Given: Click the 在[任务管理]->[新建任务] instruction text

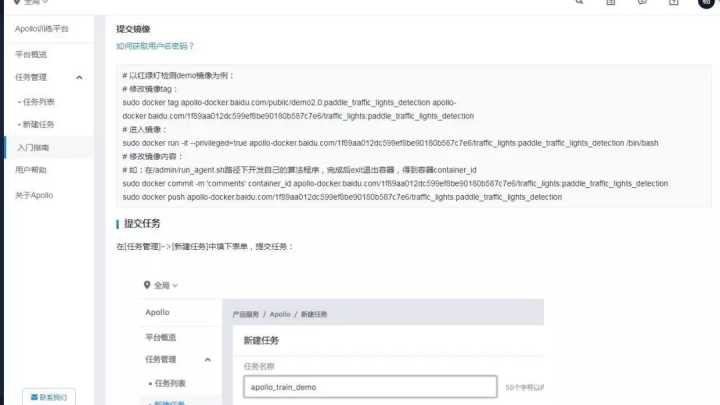Looking at the screenshot, I should coord(204,247).
